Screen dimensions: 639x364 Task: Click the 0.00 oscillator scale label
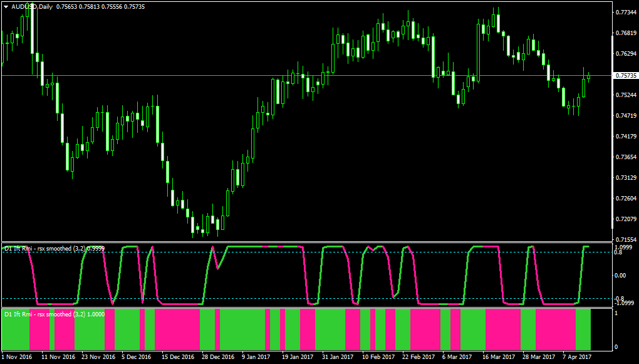[x=620, y=276]
